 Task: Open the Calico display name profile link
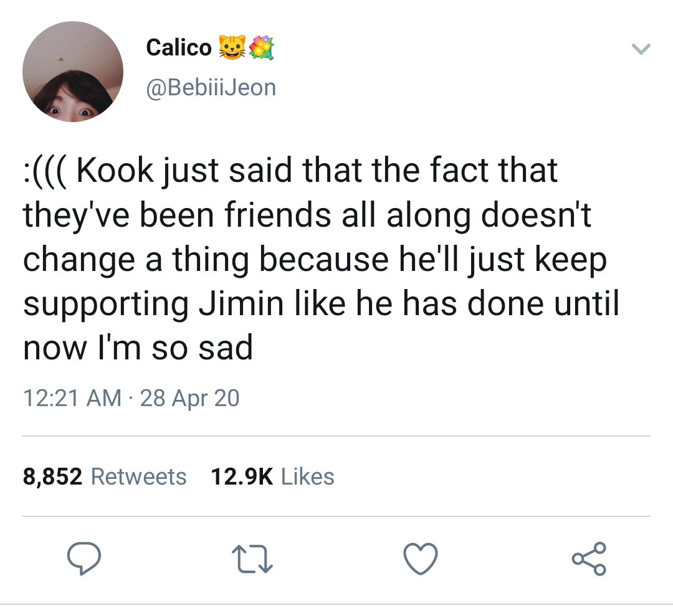(179, 47)
